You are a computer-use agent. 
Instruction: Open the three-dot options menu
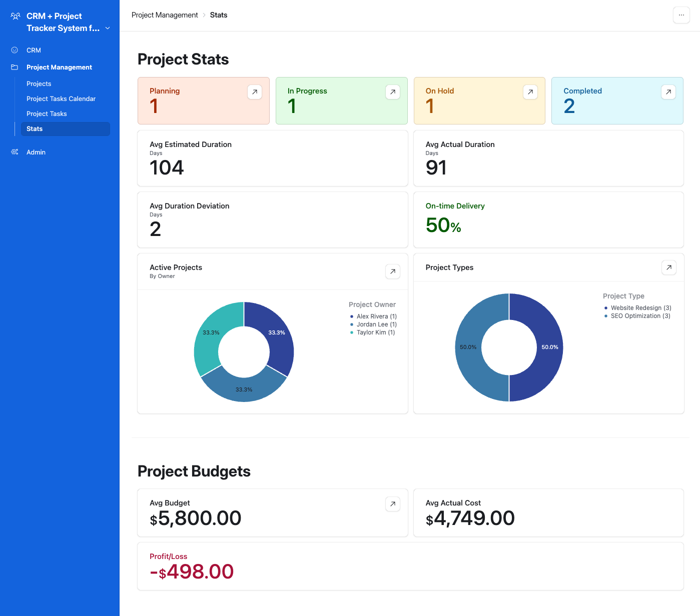[681, 15]
